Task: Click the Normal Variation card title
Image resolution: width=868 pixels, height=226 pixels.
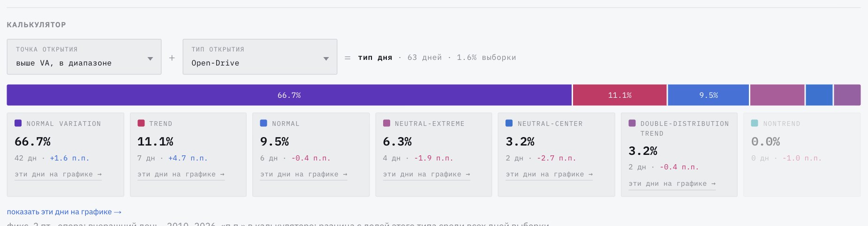Action: [64, 124]
